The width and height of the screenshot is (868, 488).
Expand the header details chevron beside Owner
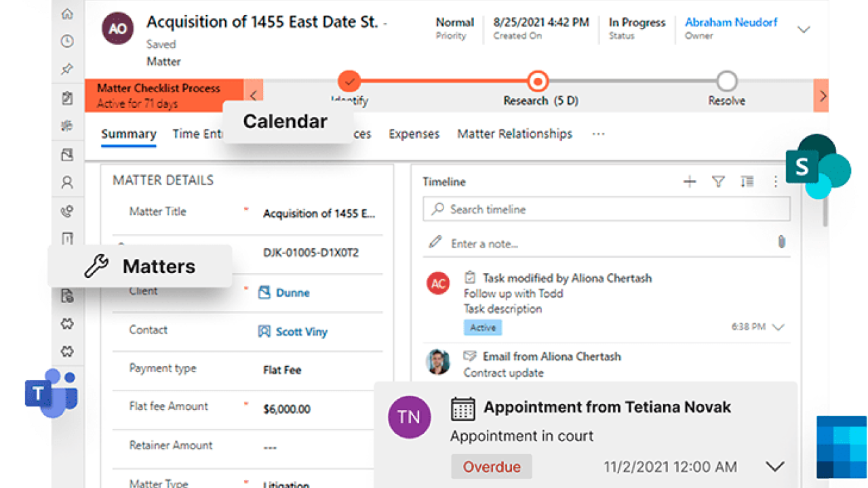(x=804, y=29)
